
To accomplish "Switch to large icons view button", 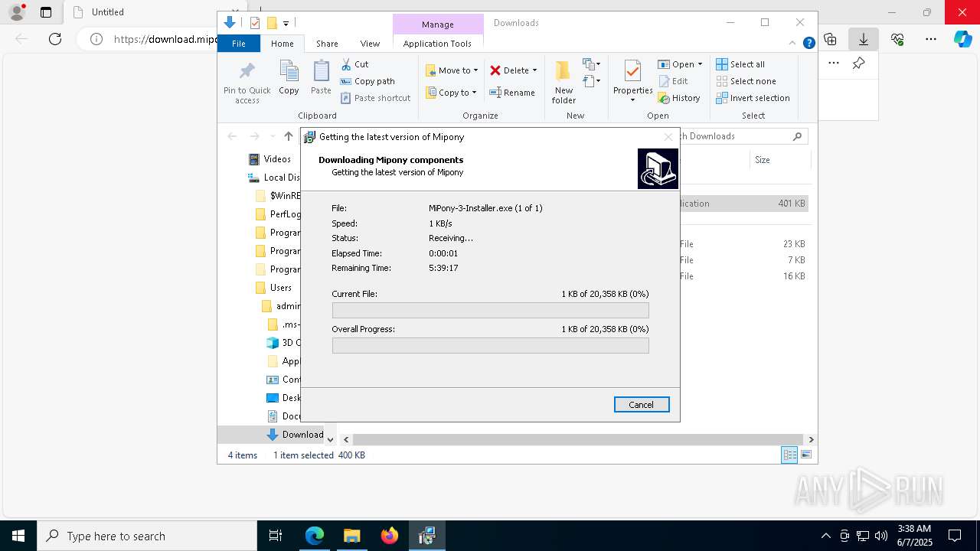I will 806,455.
